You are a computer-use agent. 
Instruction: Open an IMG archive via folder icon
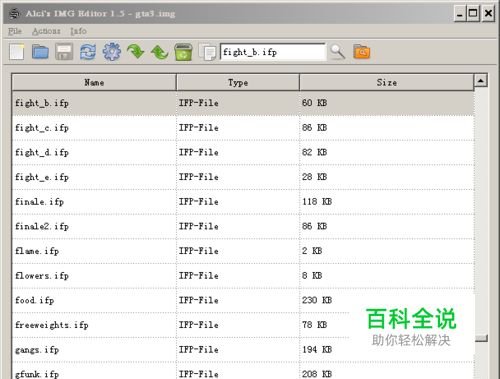click(x=40, y=52)
